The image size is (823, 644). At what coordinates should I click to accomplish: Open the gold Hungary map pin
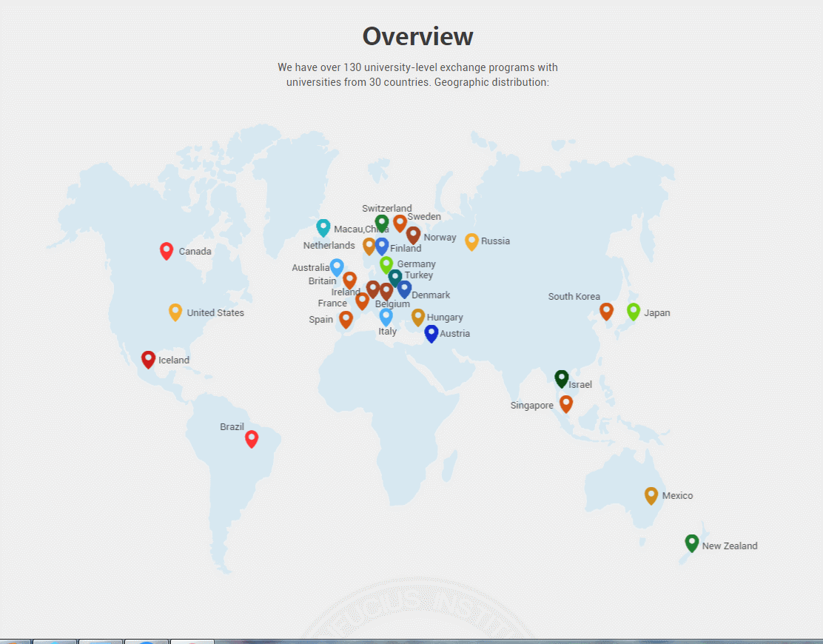pos(418,317)
